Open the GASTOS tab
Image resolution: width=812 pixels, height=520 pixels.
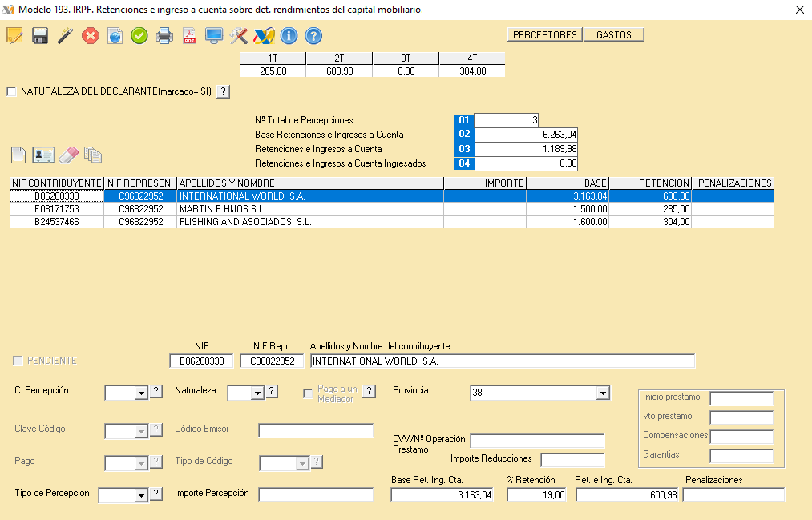[614, 34]
